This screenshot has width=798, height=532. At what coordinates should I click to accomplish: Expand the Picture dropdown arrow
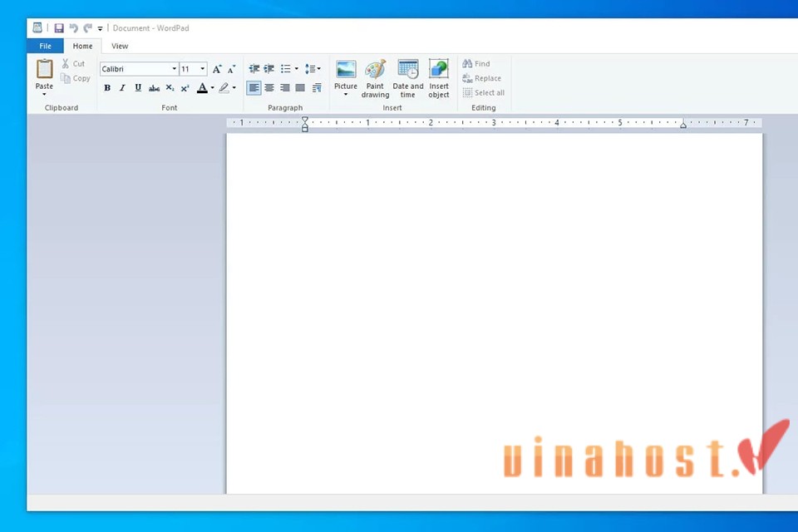[x=346, y=94]
